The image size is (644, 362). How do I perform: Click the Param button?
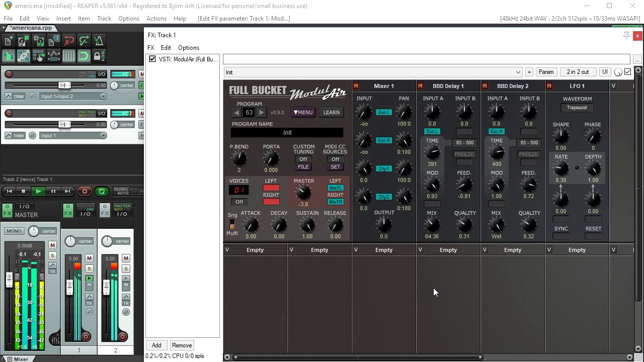click(x=546, y=72)
